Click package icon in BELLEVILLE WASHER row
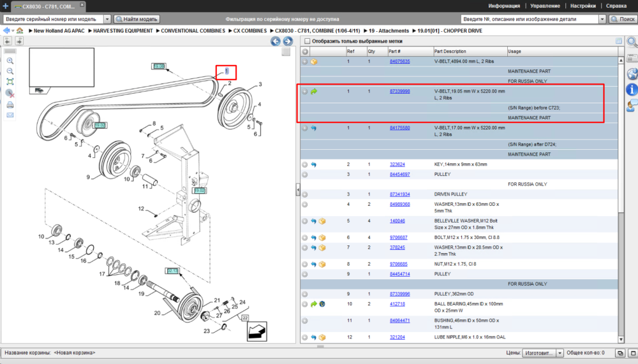This screenshot has height=364, width=638. 322,221
